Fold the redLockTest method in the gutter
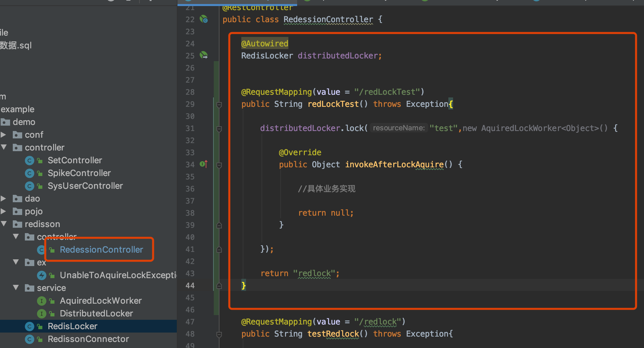 219,105
